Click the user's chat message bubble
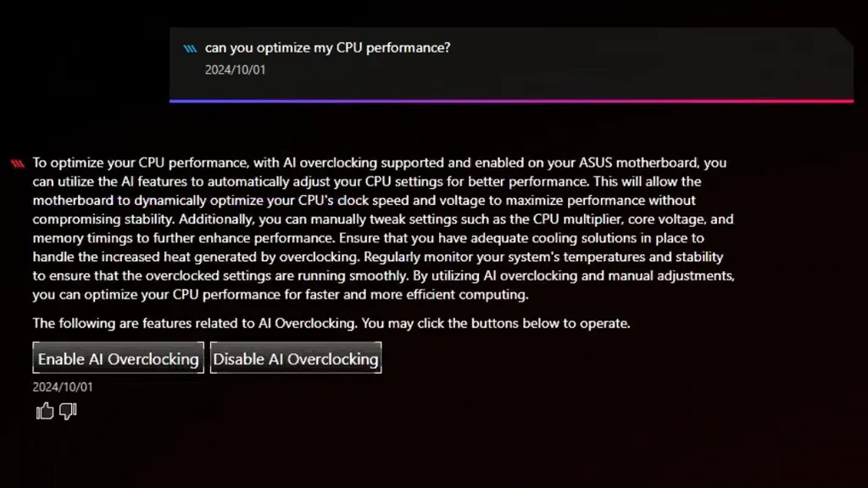 [x=509, y=59]
